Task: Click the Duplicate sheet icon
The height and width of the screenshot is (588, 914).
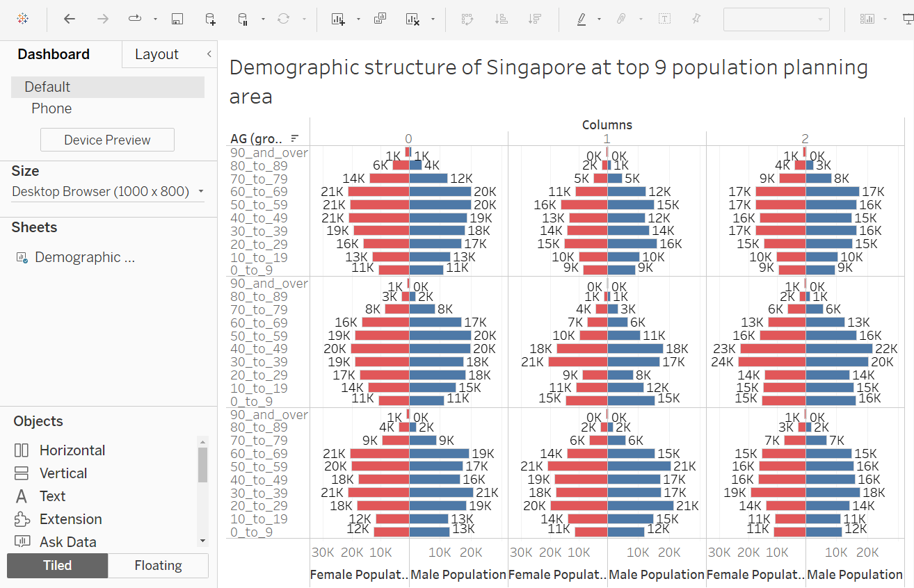Action: tap(380, 19)
